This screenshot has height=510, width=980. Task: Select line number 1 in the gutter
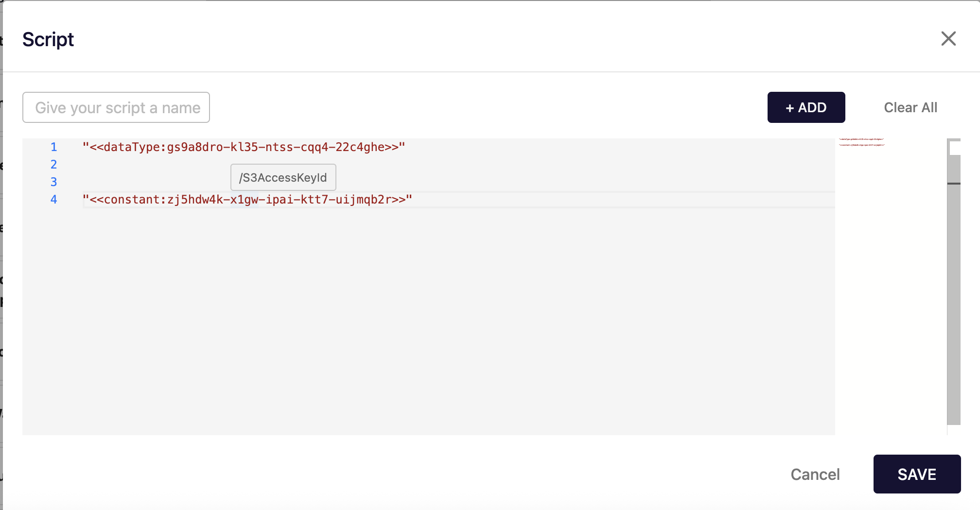pos(53,147)
